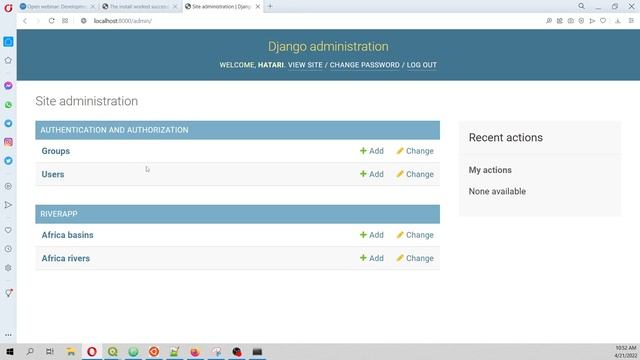Reload the page with the refresh icon
Viewport: 640px width, 360px height.
pos(51,21)
